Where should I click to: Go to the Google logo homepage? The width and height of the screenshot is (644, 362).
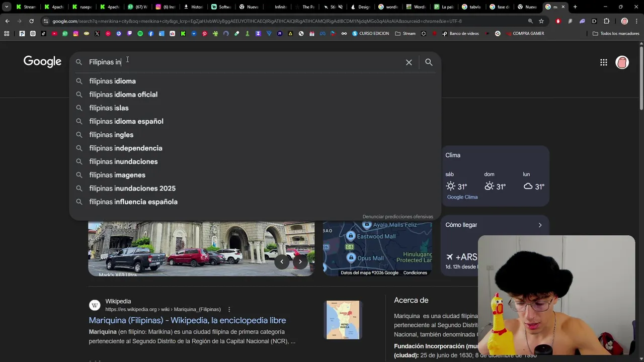coord(42,62)
